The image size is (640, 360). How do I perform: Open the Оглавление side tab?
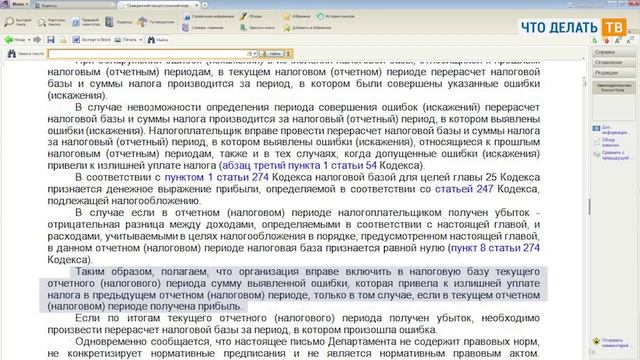[613, 62]
